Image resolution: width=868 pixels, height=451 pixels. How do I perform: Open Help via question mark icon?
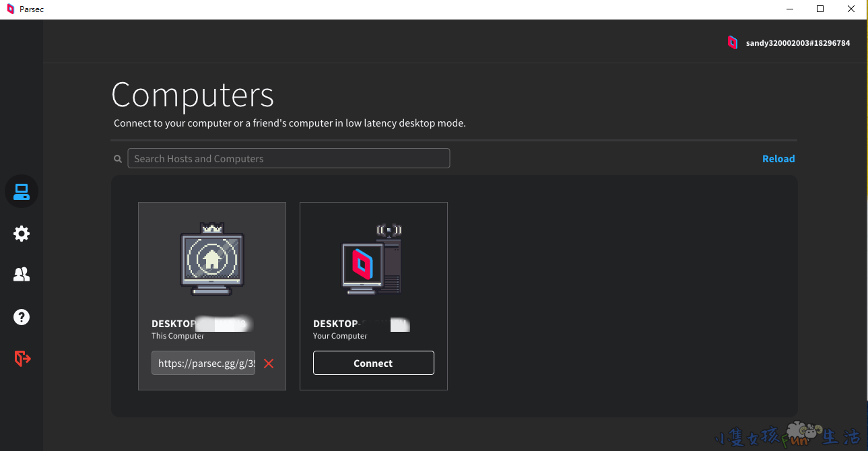pyautogui.click(x=22, y=317)
